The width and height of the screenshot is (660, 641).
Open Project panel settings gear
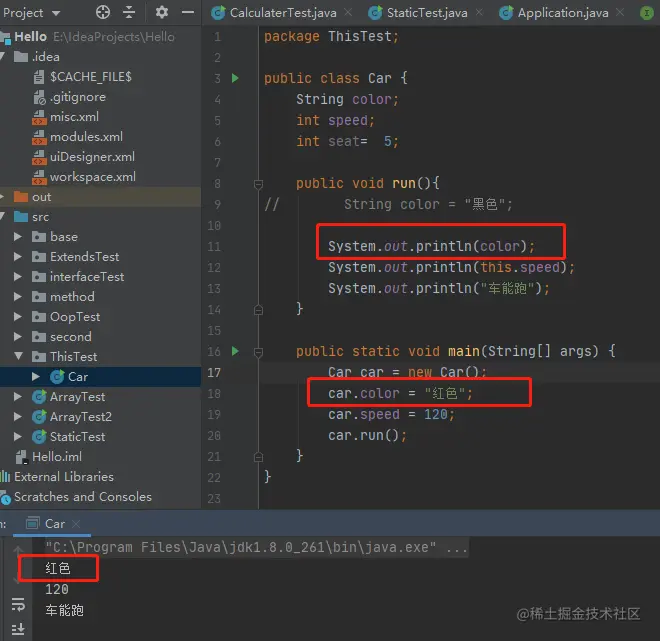162,12
